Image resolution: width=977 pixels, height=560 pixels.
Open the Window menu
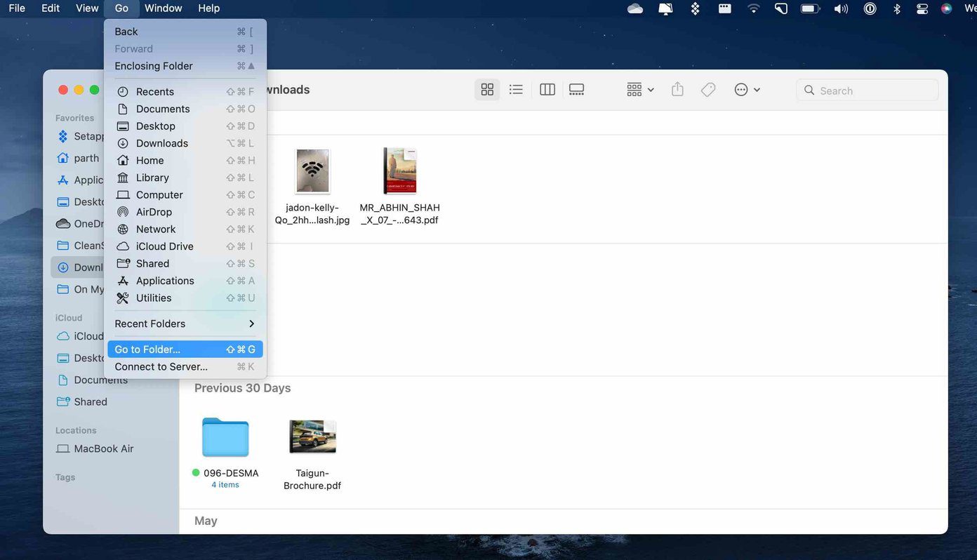163,8
